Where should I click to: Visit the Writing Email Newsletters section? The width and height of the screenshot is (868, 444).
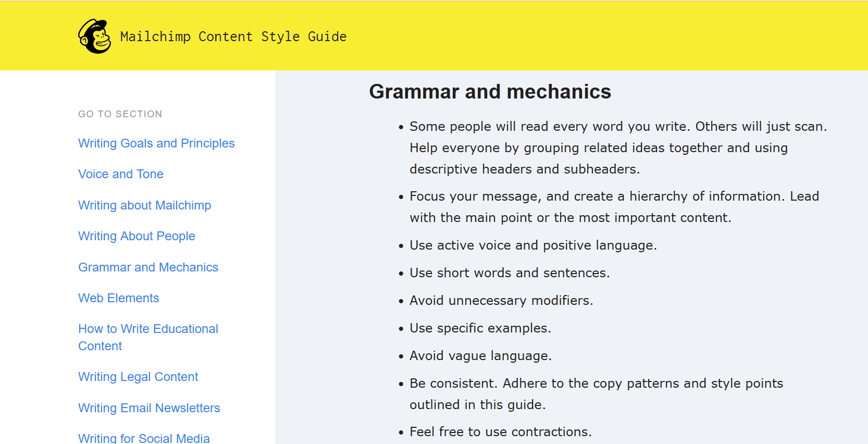(149, 408)
